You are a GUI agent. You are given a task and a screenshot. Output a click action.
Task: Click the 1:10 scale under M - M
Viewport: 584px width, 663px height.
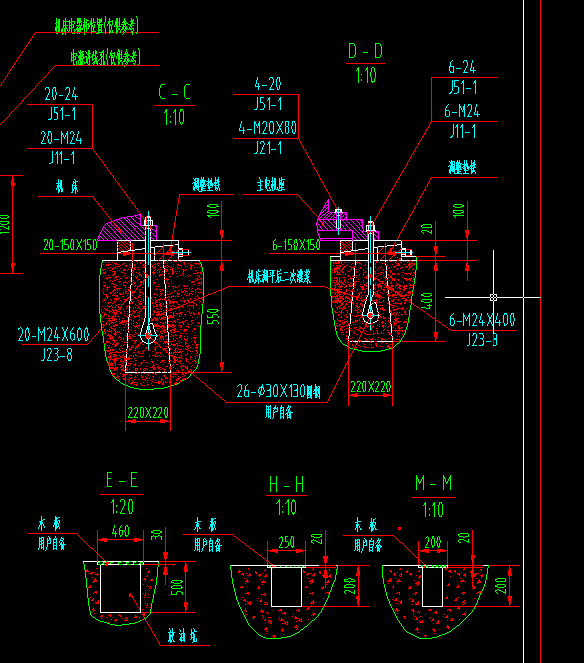(x=433, y=510)
